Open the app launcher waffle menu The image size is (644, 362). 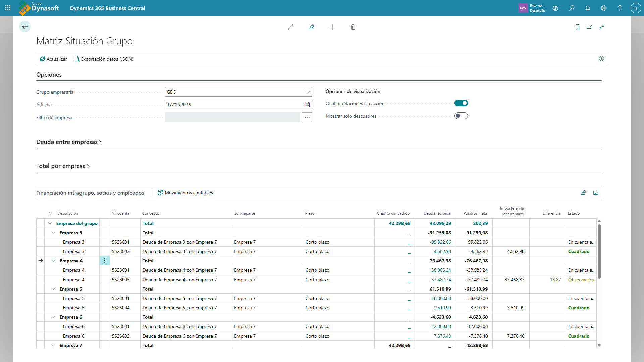(8, 8)
